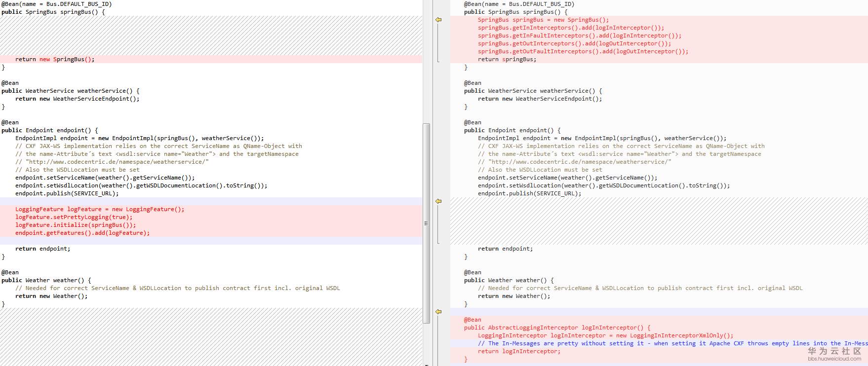Click 'public SpringBus springBus() {' in left pane
Screen dimensions: 868x366
(53, 12)
